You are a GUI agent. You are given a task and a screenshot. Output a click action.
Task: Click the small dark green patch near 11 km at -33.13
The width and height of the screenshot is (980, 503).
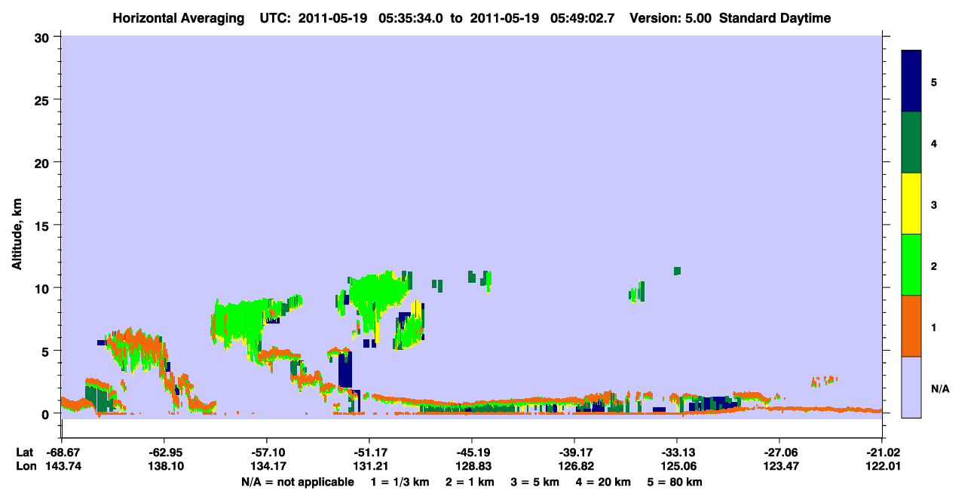(677, 271)
